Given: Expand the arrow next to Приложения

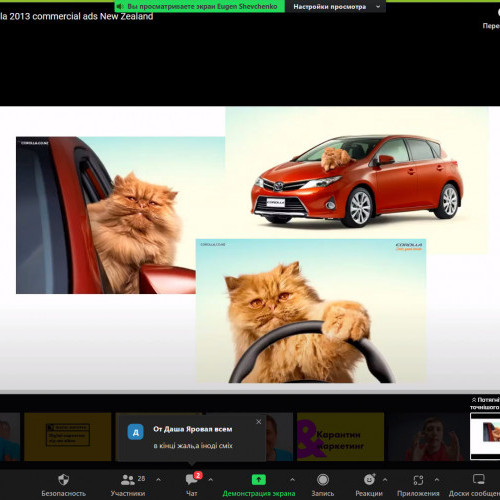Looking at the screenshot, I should click(x=437, y=480).
